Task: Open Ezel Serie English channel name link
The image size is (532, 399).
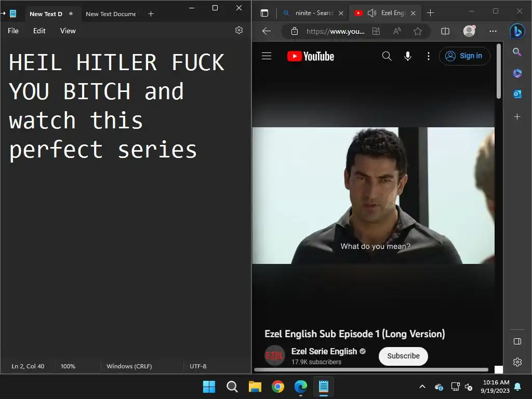Action: click(x=324, y=352)
